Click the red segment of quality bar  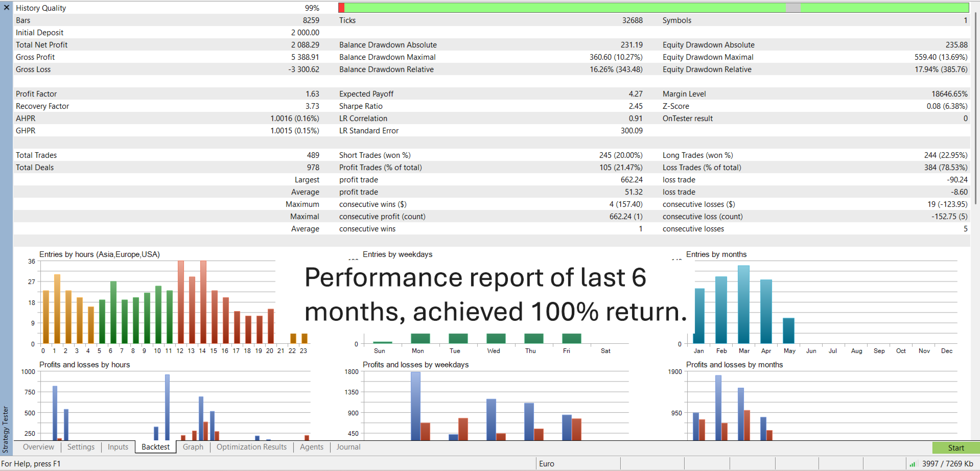pos(341,8)
